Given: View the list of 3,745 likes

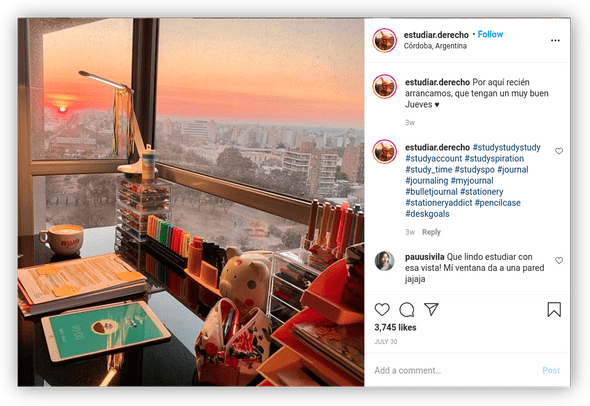Looking at the screenshot, I should (x=395, y=327).
